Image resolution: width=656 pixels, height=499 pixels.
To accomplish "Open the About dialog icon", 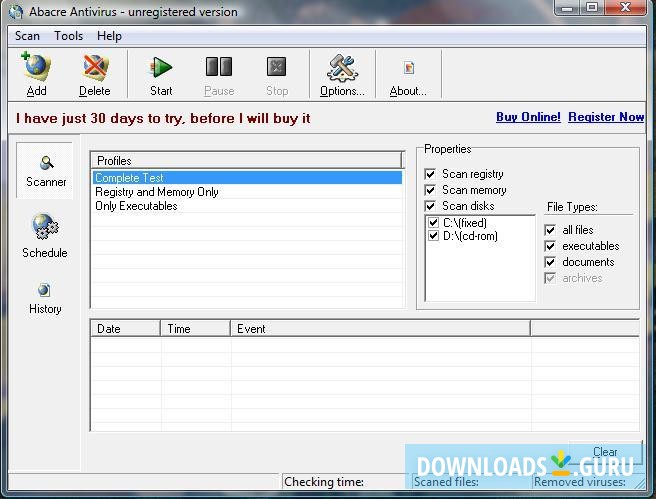I will [409, 68].
